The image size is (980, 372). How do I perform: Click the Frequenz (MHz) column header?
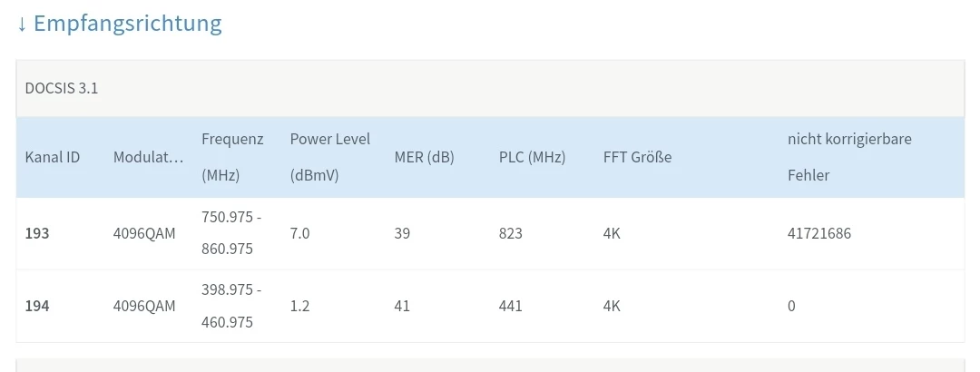232,157
